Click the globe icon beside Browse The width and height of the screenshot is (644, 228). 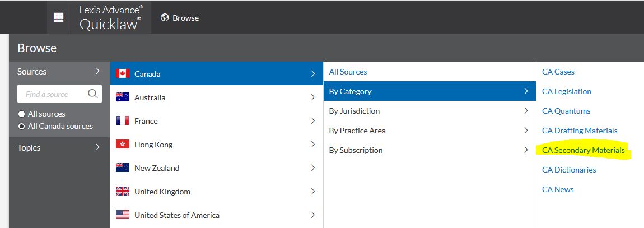tap(165, 18)
